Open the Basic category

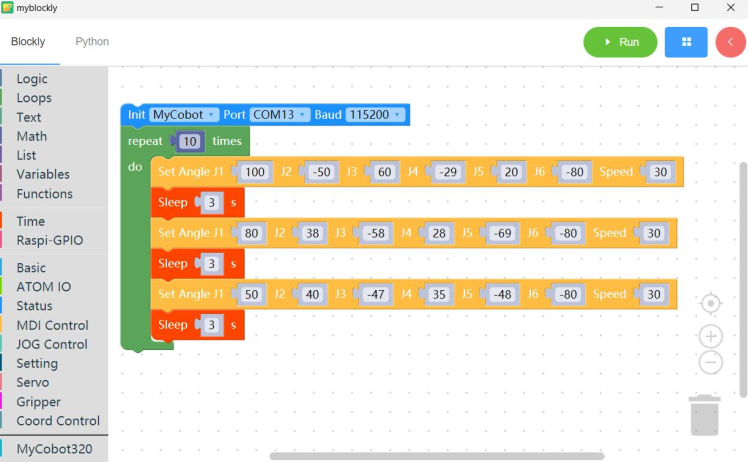(31, 268)
